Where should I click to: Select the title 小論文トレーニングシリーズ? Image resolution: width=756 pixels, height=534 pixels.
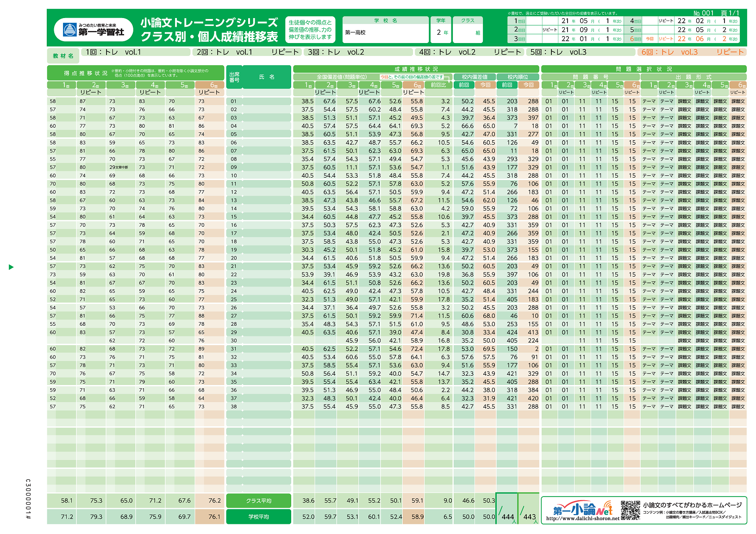pyautogui.click(x=209, y=23)
